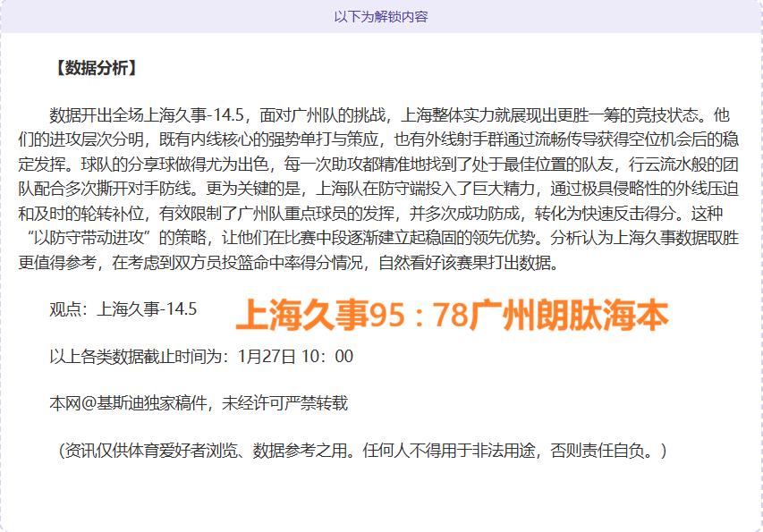
Task: Click the 观点：上海久事-14.5 pick text
Action: pos(123,309)
